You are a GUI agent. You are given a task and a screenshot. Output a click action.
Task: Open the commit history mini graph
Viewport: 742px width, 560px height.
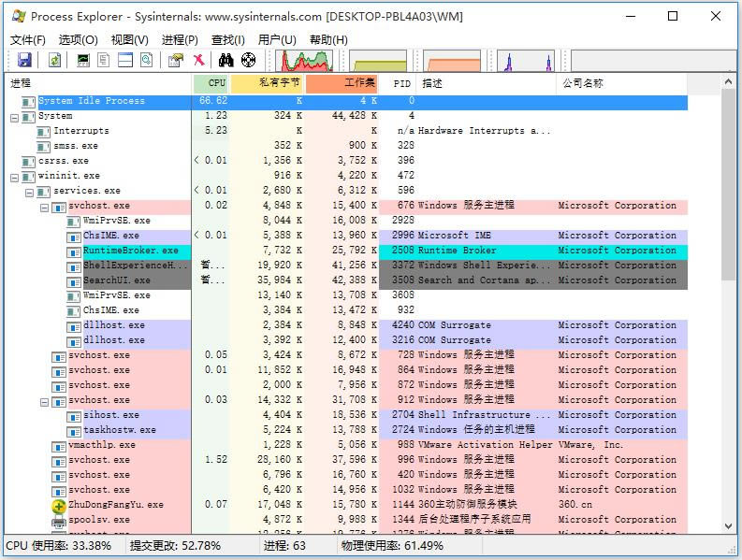coord(378,61)
